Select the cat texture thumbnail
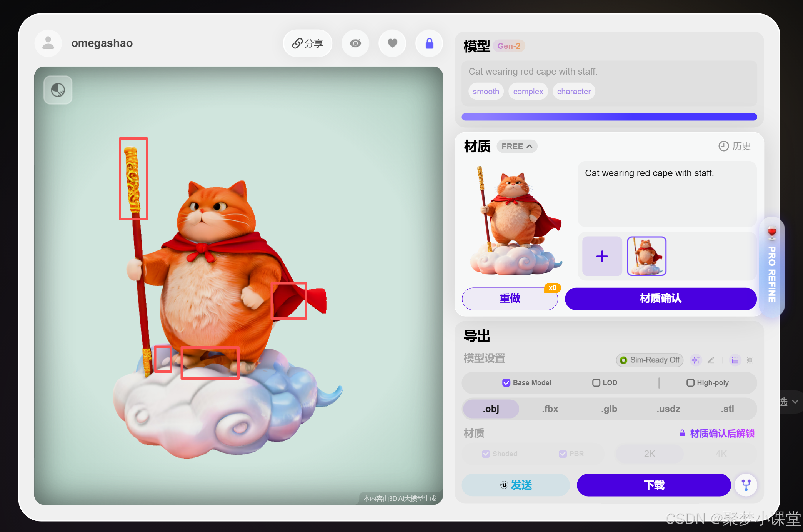This screenshot has width=803, height=532. tap(646, 256)
